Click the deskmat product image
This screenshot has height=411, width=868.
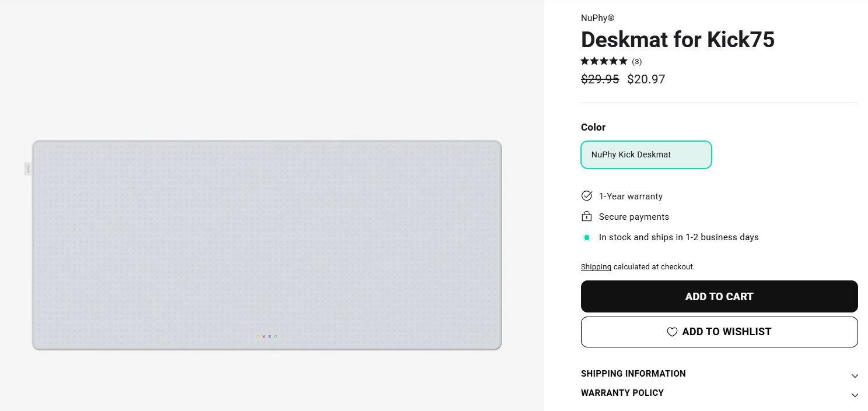[267, 245]
